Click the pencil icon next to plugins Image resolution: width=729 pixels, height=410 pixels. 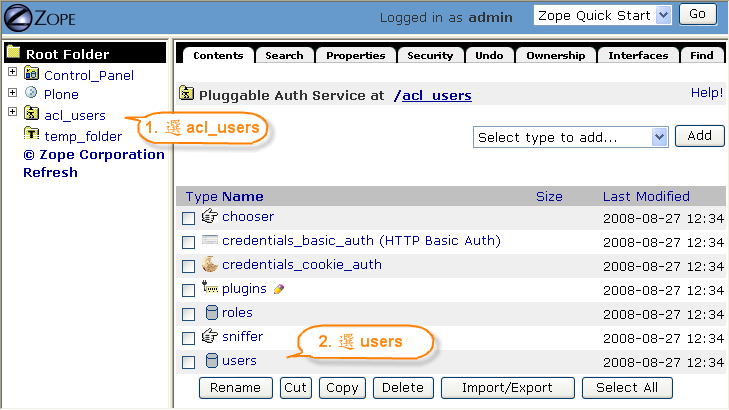click(x=278, y=289)
